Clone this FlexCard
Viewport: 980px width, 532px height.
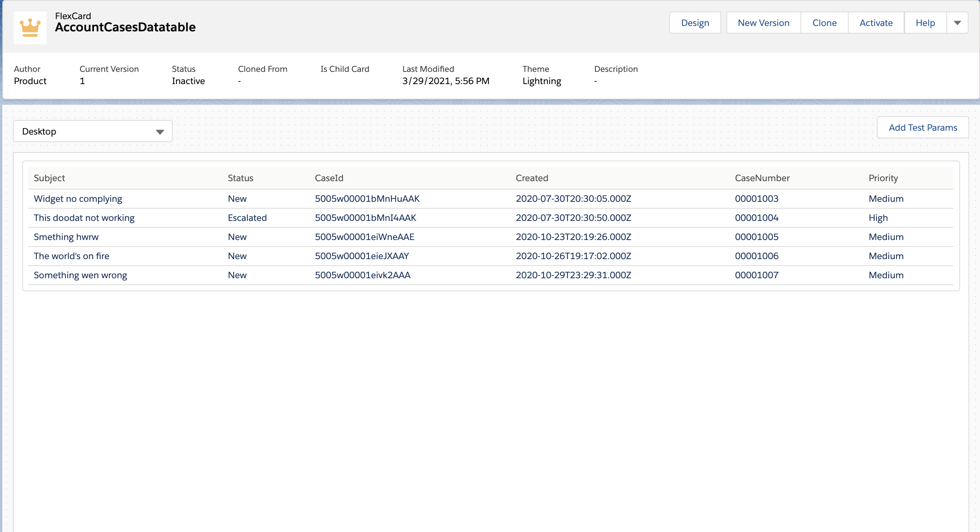pyautogui.click(x=825, y=23)
